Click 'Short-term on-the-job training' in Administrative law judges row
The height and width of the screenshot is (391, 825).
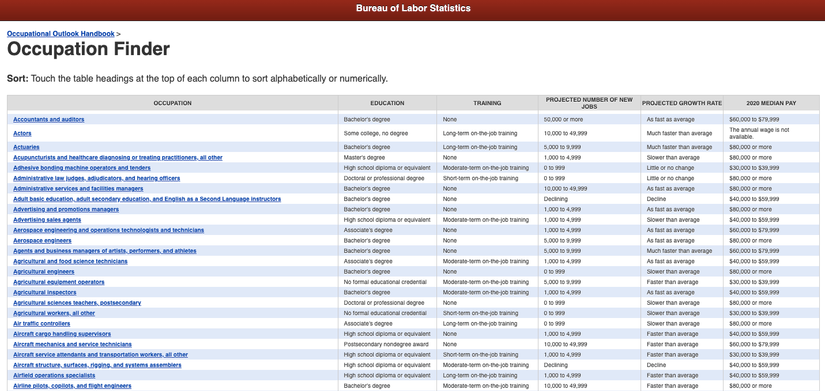coord(480,178)
